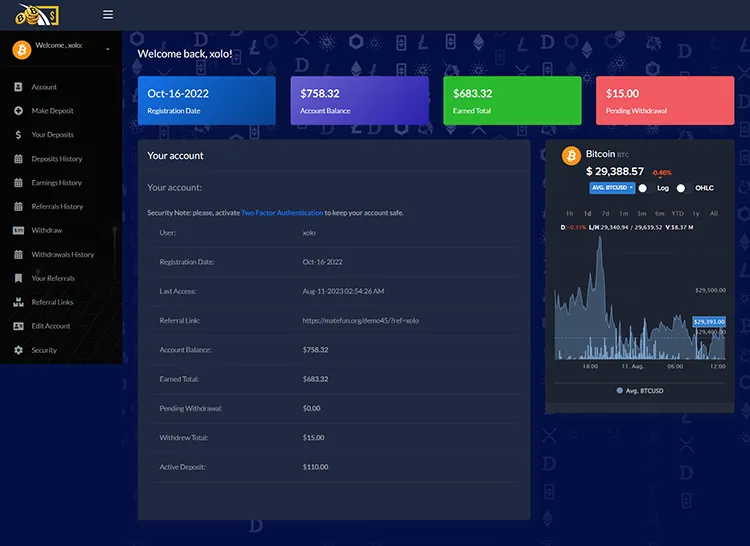
Task: Open Referrals History in sidebar
Action: [x=57, y=207]
